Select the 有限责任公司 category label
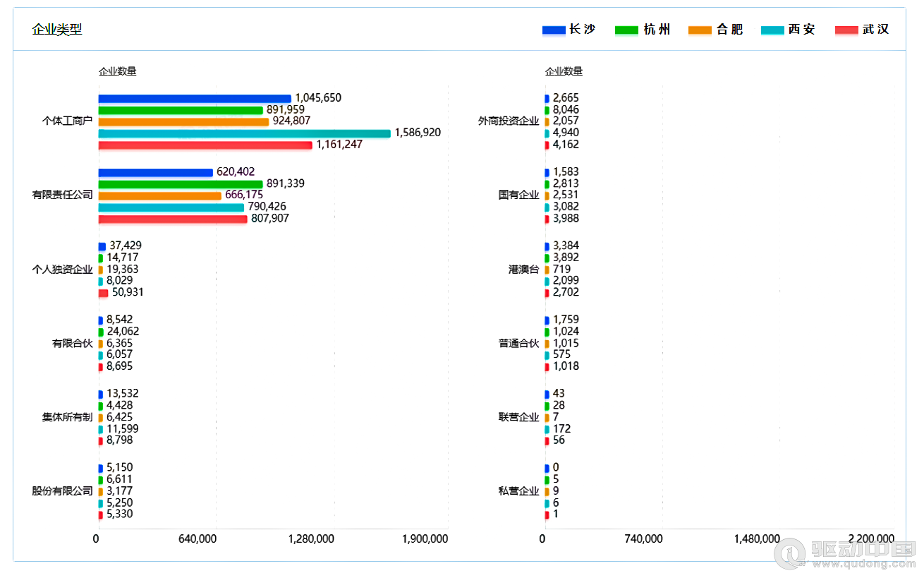Screen dimensions: 924x578 point(63,195)
